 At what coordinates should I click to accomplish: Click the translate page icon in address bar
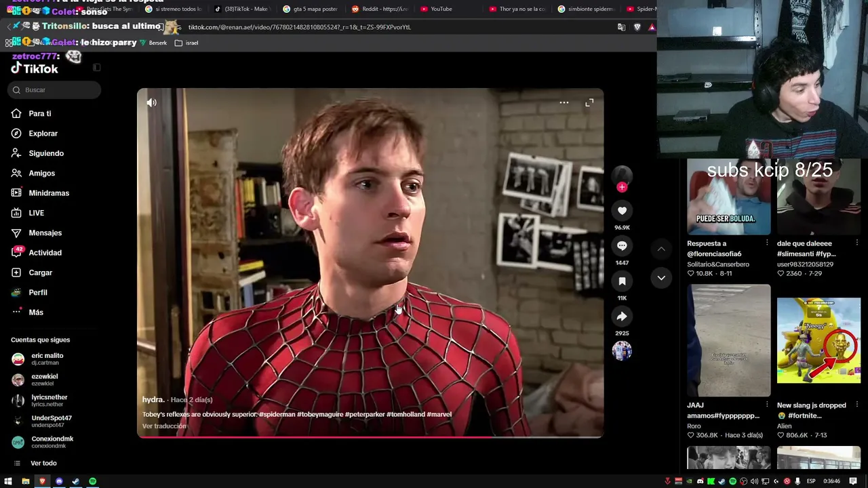point(621,27)
